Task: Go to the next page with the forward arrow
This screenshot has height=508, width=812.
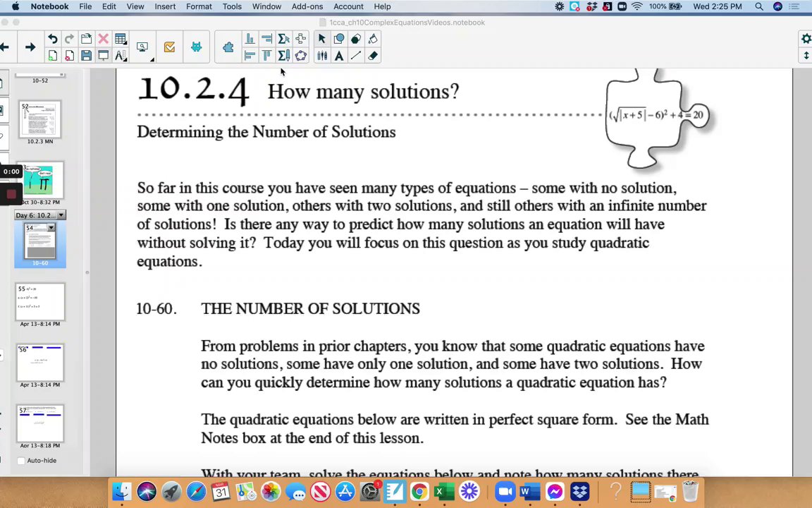Action: [x=30, y=47]
